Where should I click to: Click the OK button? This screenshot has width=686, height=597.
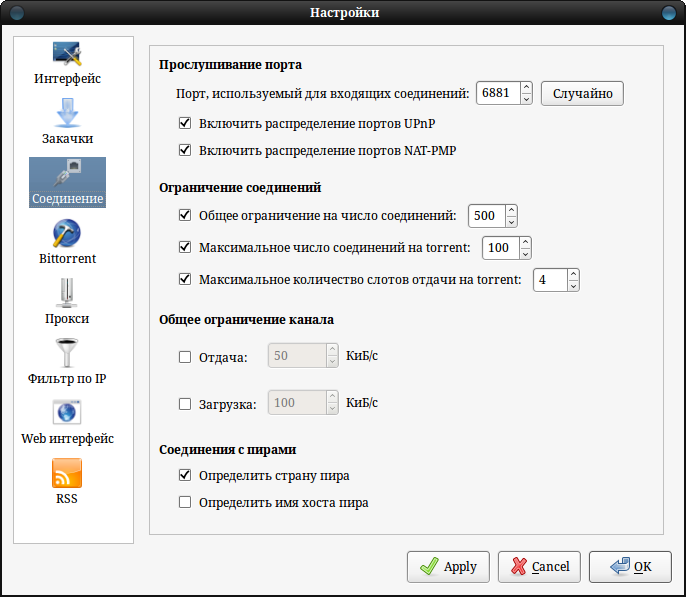[630, 566]
